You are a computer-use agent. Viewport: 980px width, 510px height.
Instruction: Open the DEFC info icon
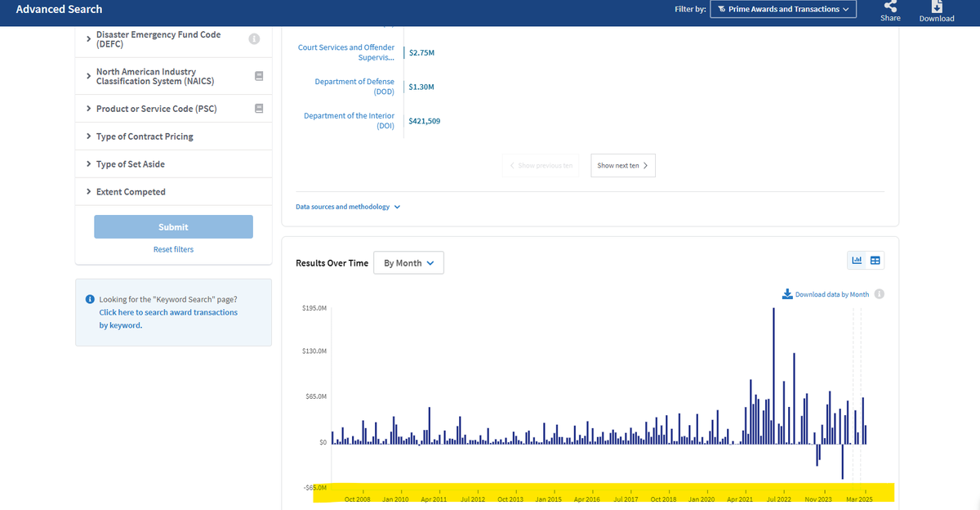(x=254, y=38)
